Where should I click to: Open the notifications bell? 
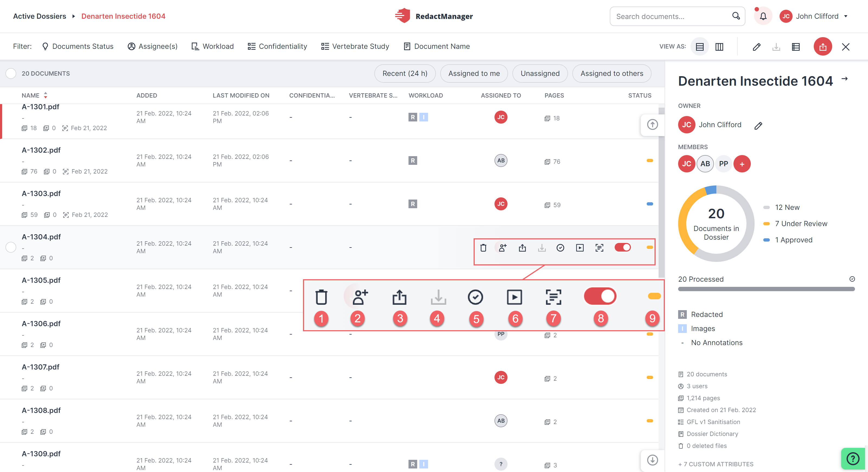(763, 16)
